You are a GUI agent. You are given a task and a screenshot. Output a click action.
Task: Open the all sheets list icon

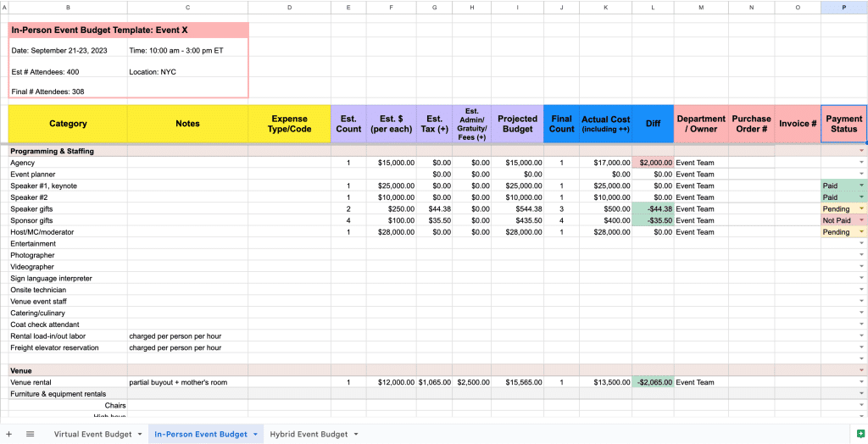(30, 434)
